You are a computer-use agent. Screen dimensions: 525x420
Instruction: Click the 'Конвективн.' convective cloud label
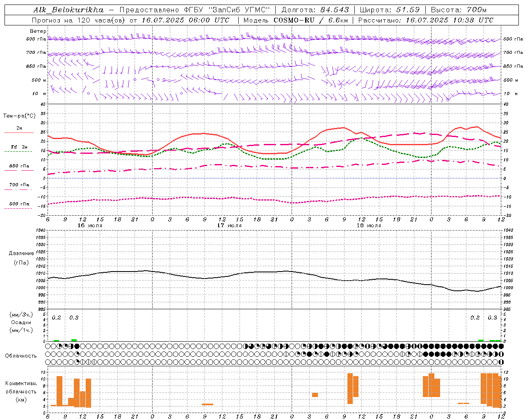tap(21, 383)
